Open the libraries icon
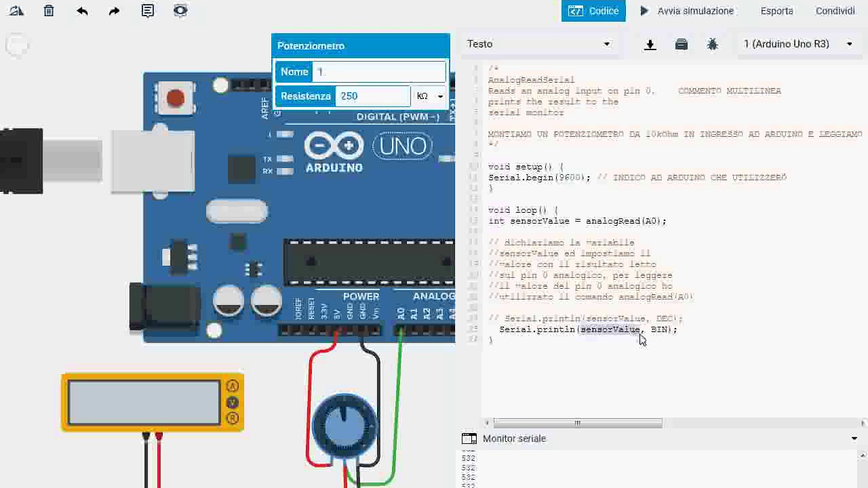 click(682, 44)
